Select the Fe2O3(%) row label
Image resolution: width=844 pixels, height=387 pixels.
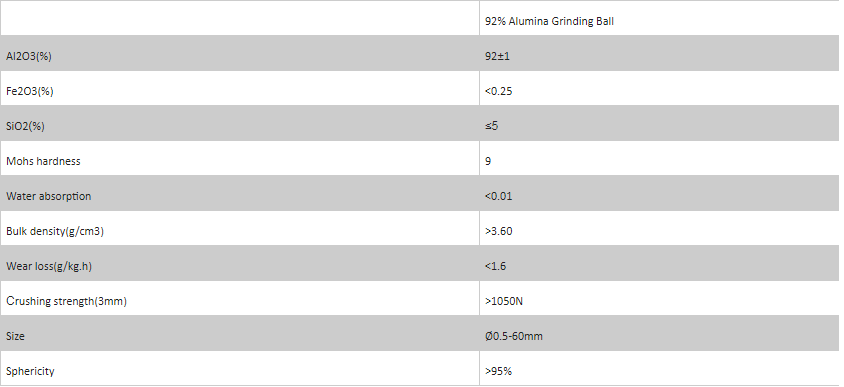click(30, 91)
